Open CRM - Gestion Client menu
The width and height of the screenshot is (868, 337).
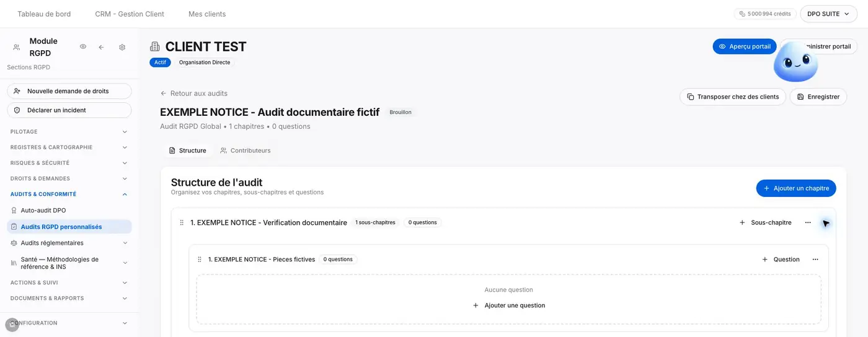[130, 14]
